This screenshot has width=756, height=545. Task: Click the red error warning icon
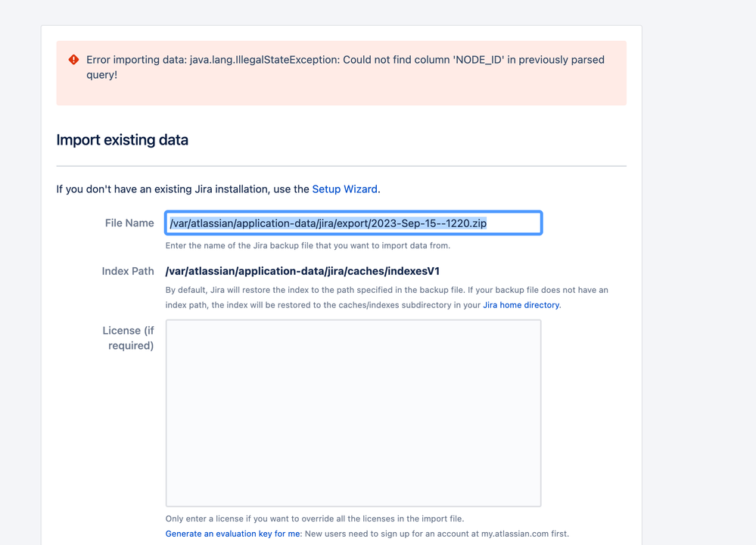pos(73,60)
